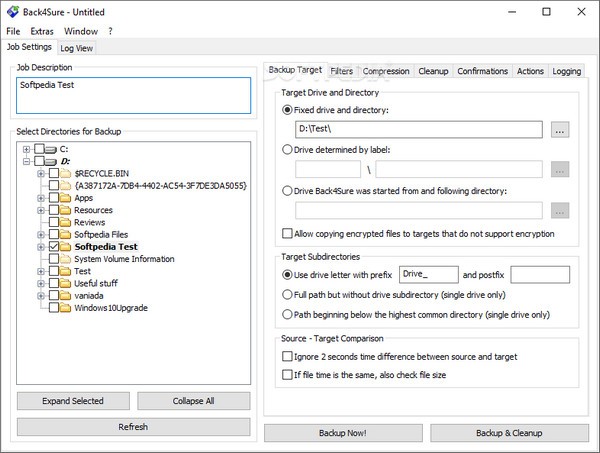The image size is (600, 453).
Task: Switch to the Log View tab
Action: point(77,47)
